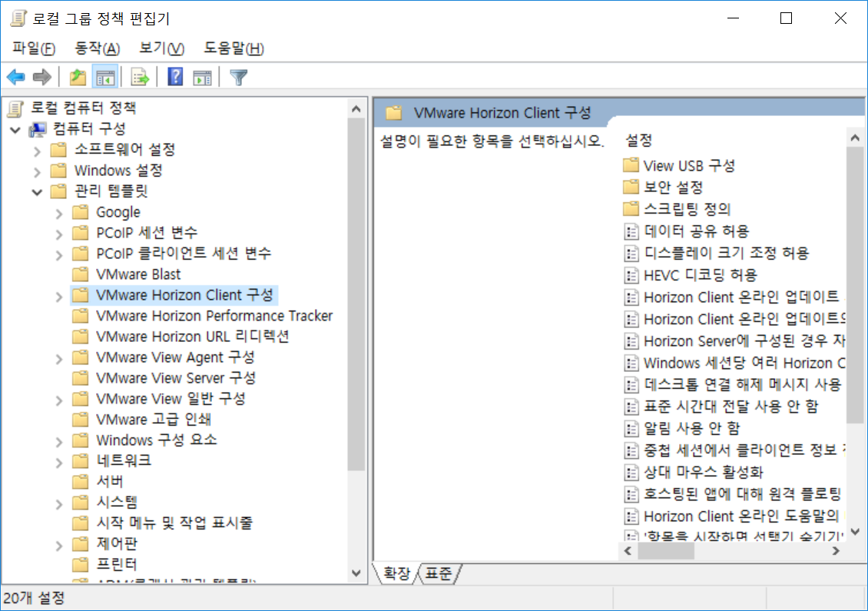The width and height of the screenshot is (868, 611).
Task: Select Horizon Client 온라인 도움말의 setting
Action: coord(732,516)
